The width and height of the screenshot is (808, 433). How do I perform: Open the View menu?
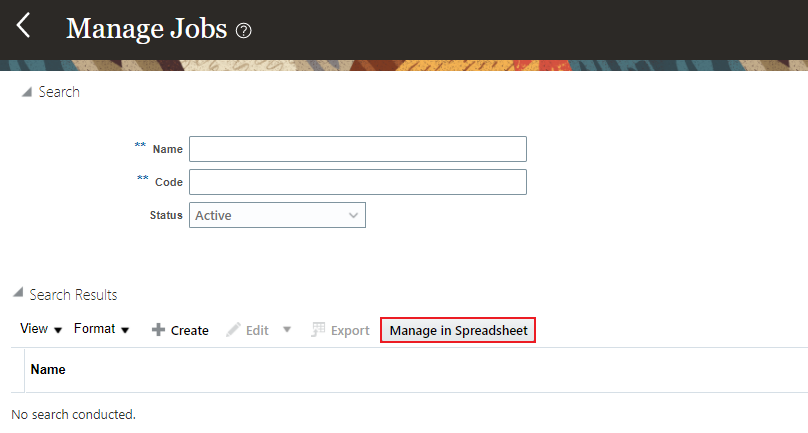(x=41, y=329)
